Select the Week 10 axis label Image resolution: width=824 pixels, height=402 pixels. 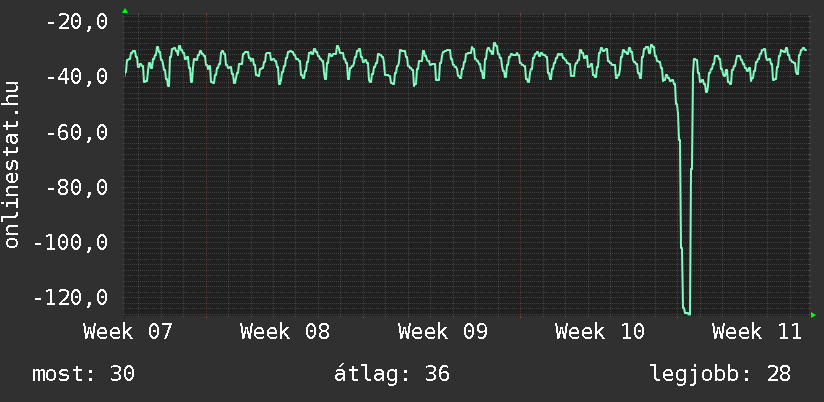click(x=600, y=332)
